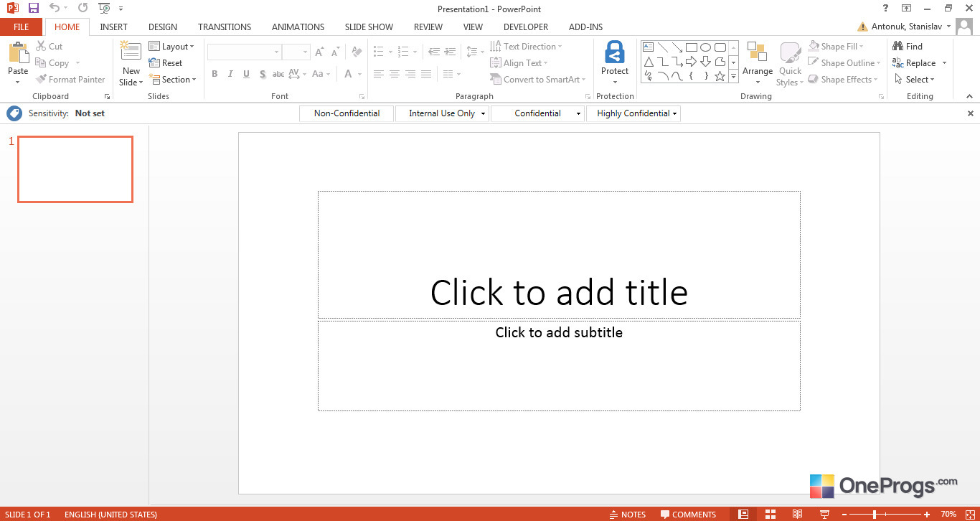The width and height of the screenshot is (980, 521).
Task: Start slide show from beginning icon
Action: point(104,9)
